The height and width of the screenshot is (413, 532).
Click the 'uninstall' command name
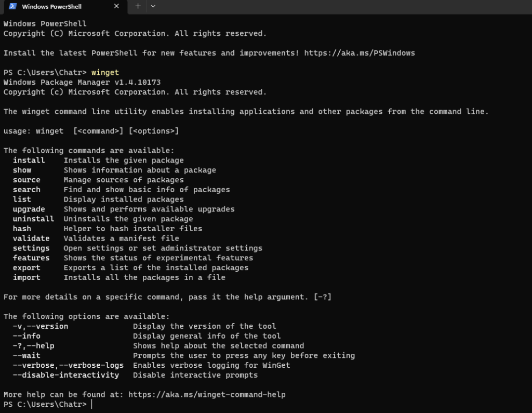coord(33,219)
